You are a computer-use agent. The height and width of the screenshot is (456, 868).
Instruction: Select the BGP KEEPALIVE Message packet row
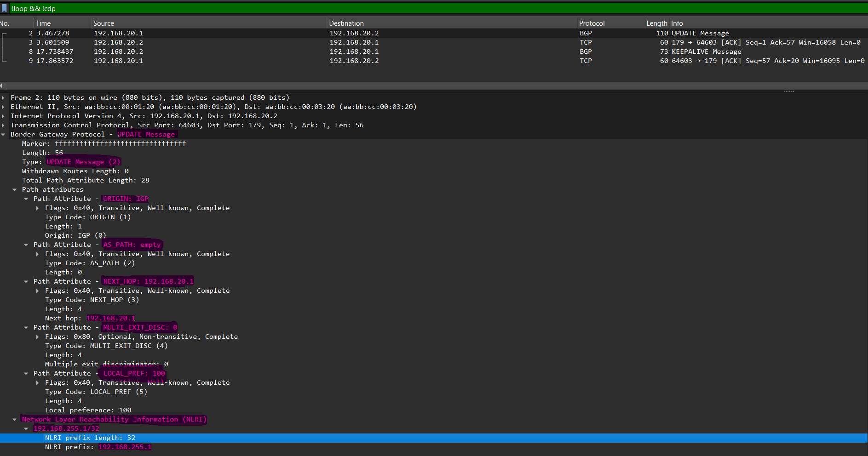coord(414,51)
